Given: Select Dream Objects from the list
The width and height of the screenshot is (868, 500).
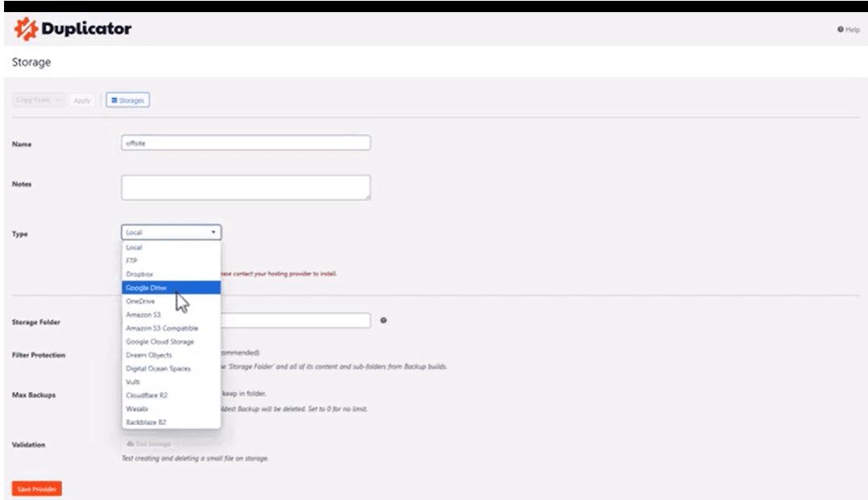Looking at the screenshot, I should [x=148, y=355].
